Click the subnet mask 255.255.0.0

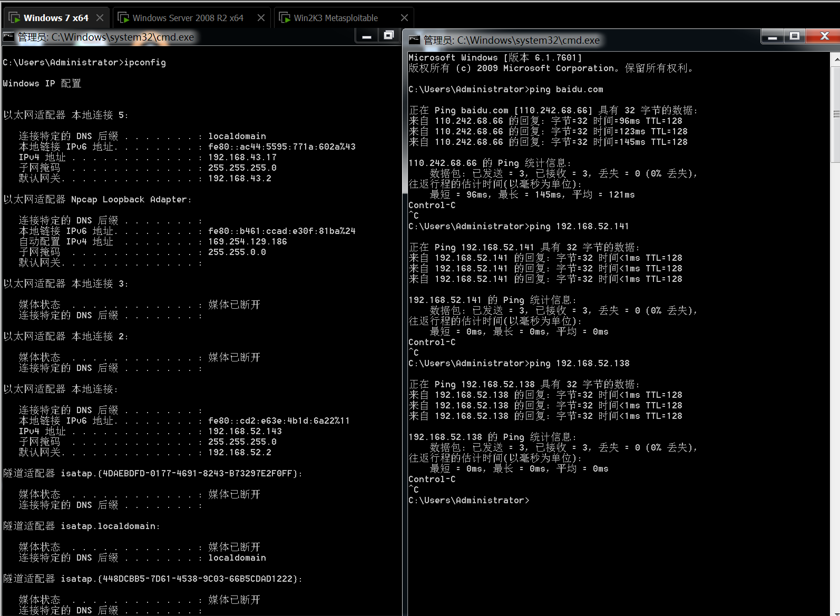[x=237, y=252]
